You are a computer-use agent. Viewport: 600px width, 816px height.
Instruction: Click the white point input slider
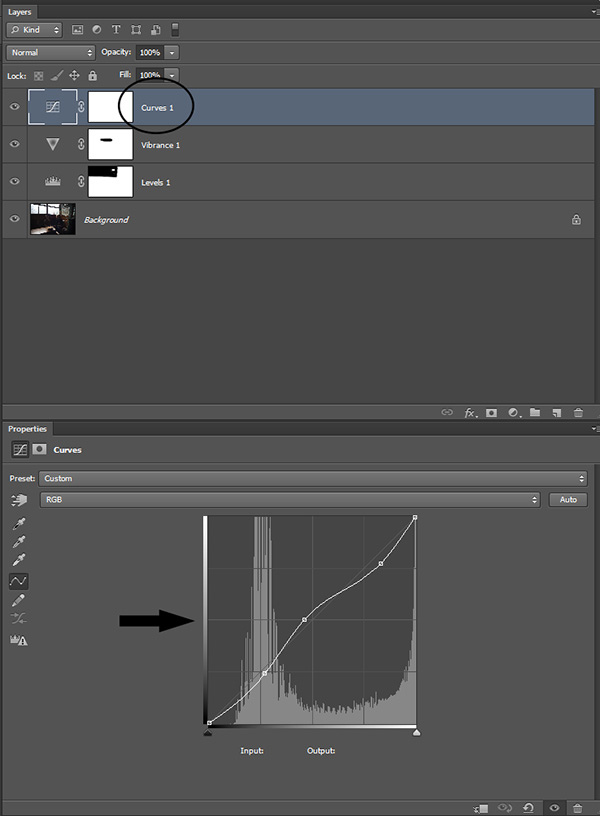tap(416, 733)
